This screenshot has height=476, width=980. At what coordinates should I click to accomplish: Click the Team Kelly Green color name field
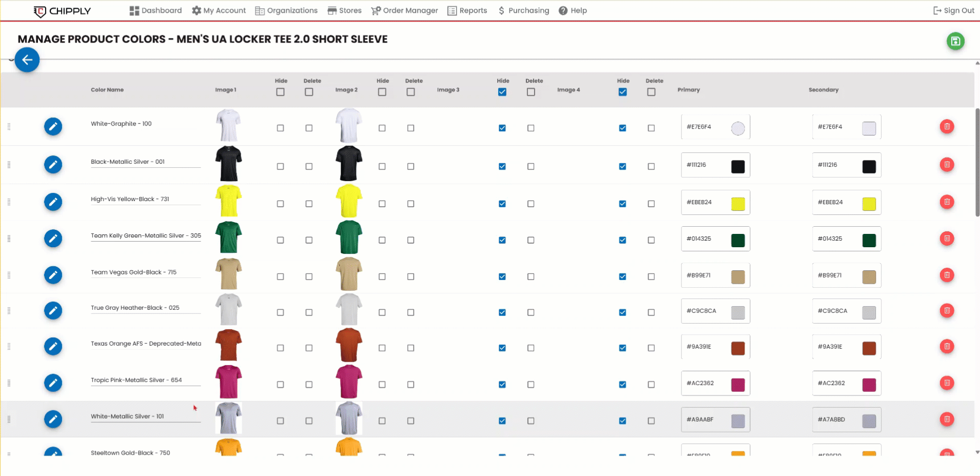tap(146, 236)
